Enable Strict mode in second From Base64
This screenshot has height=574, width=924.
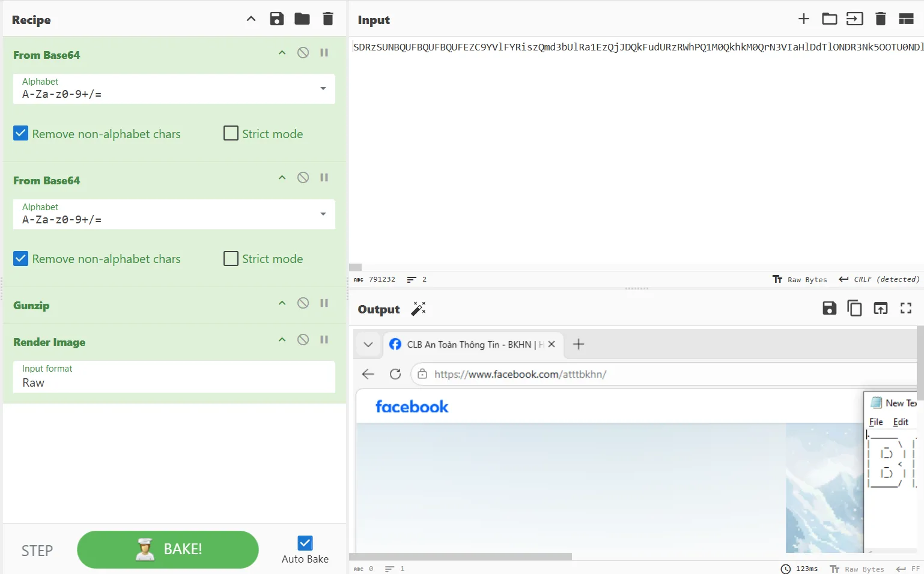pyautogui.click(x=231, y=259)
